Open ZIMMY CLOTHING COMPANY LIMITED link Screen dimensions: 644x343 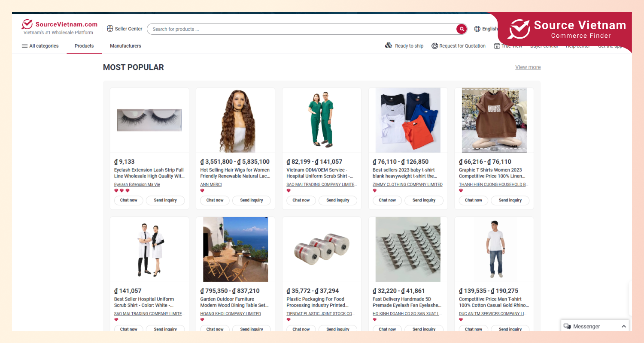click(408, 185)
